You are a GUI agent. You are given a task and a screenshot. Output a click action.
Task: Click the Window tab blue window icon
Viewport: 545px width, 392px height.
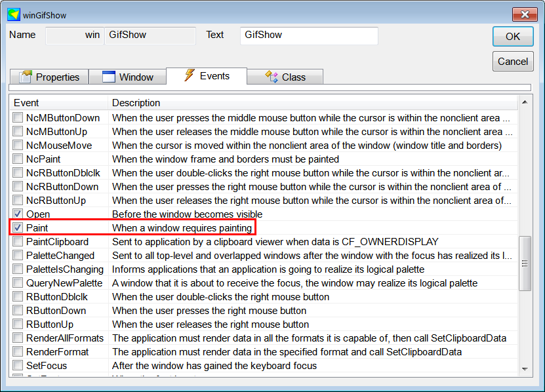click(108, 77)
